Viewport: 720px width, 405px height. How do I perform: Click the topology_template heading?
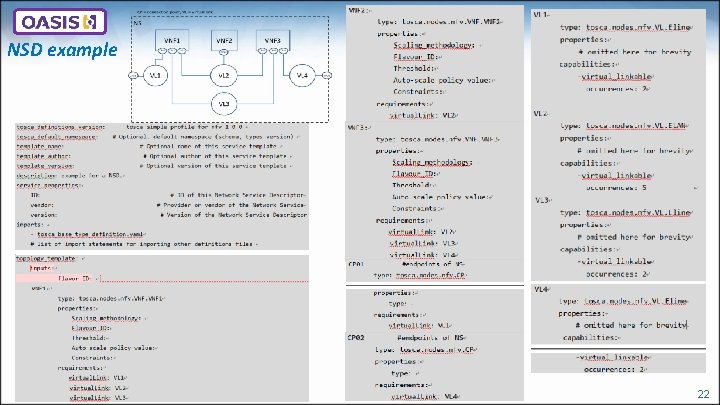coord(45,259)
